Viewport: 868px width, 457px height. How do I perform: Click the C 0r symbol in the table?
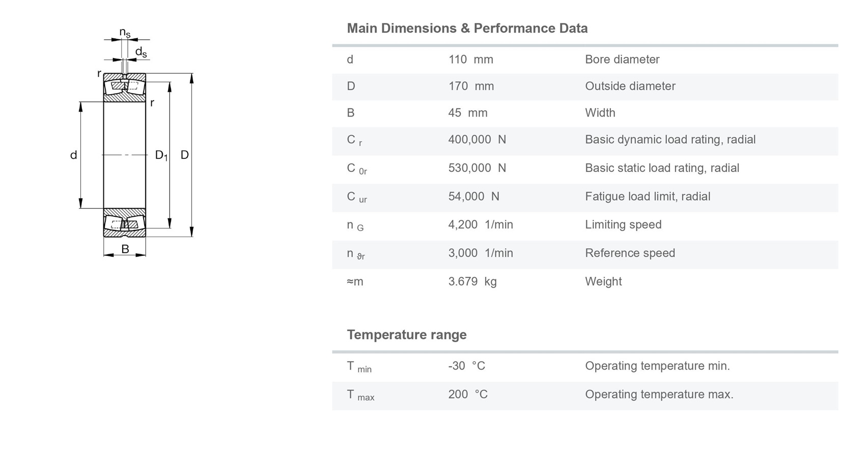(356, 168)
